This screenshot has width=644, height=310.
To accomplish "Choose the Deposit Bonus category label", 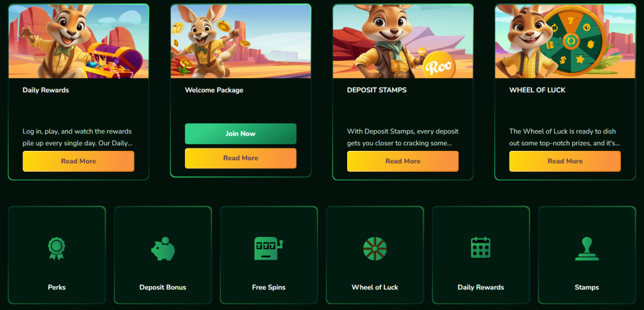I will tap(163, 287).
